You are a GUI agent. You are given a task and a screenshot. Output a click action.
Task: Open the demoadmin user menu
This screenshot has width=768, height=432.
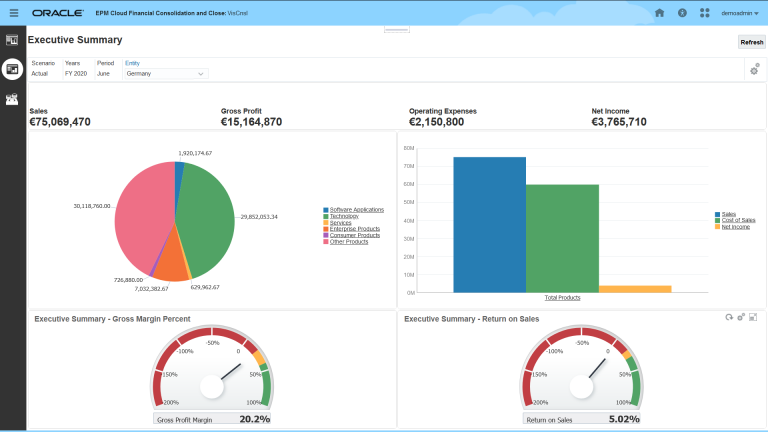(x=740, y=13)
